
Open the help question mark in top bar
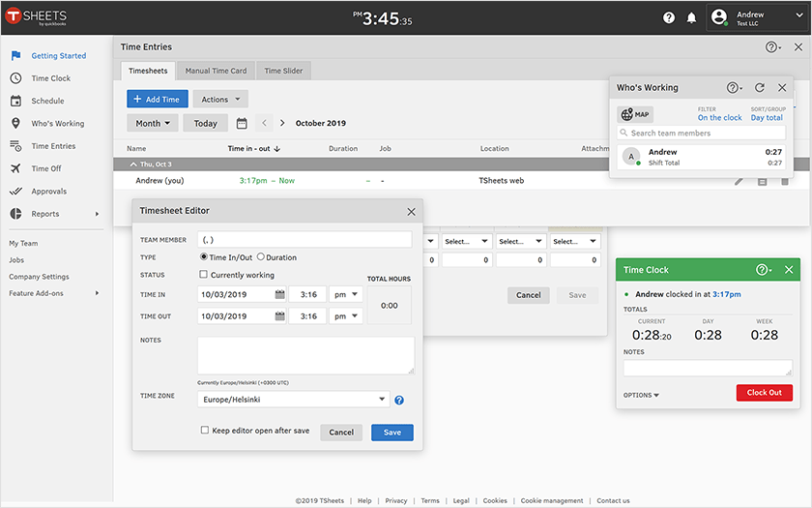(x=669, y=18)
